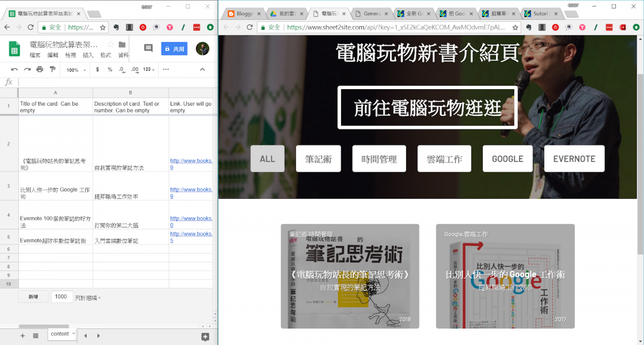Filter by 雲端工作 category
Viewport: 644px width, 345px height.
tap(444, 158)
